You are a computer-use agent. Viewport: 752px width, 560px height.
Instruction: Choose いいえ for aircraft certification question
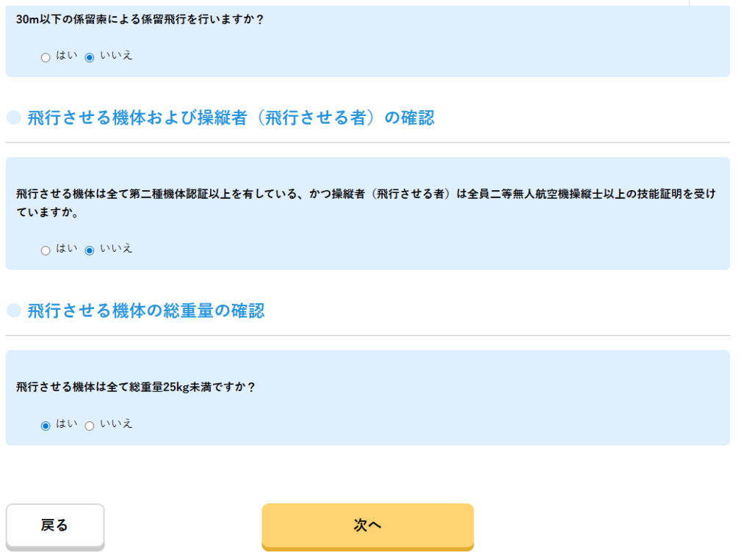click(x=90, y=250)
